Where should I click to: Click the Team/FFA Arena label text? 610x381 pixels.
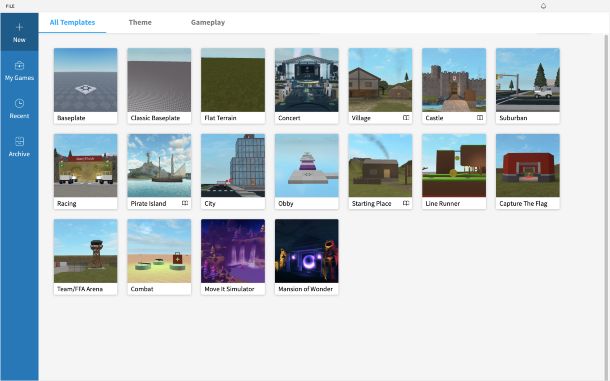(x=80, y=289)
